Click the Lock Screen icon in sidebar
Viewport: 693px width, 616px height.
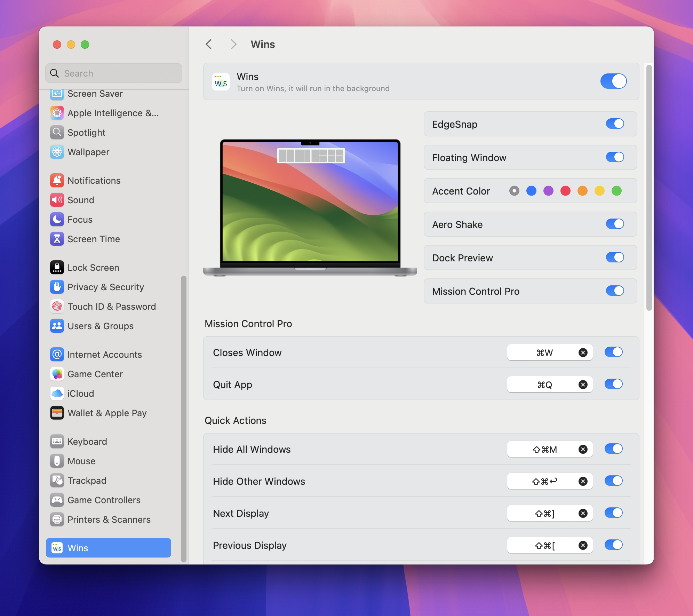pyautogui.click(x=57, y=267)
